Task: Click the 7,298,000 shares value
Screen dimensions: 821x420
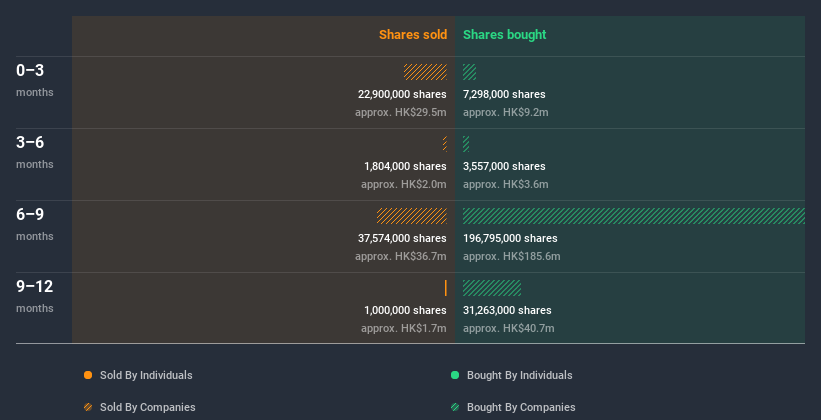Action: [x=504, y=94]
